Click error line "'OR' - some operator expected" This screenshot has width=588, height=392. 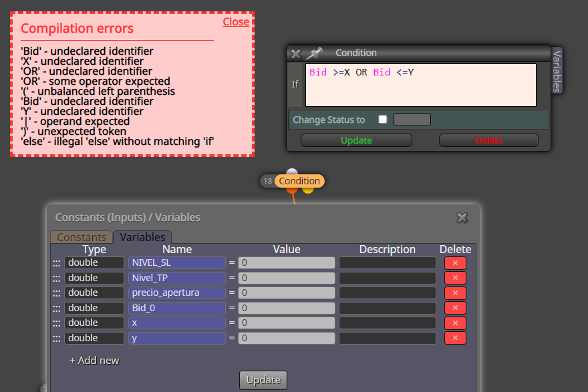[96, 81]
